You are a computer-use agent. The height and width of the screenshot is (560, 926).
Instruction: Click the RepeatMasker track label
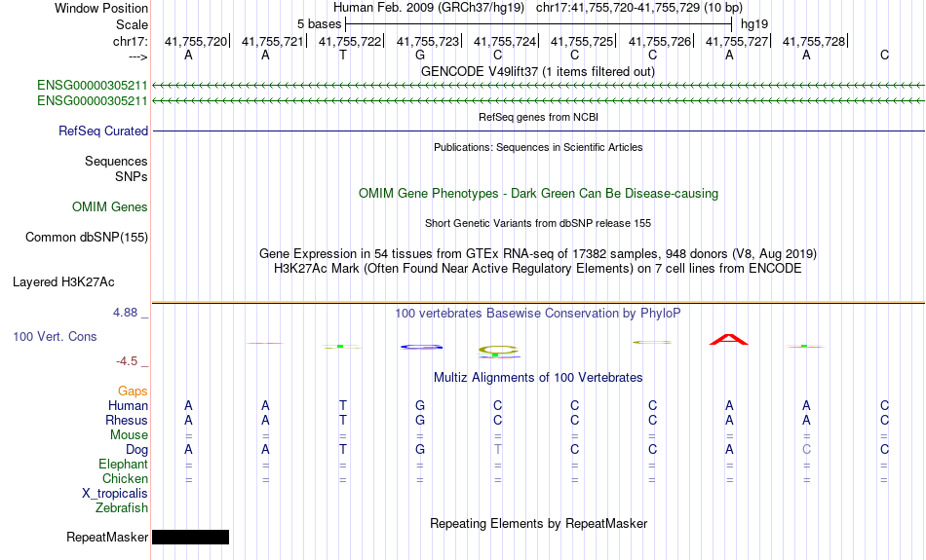tap(107, 537)
